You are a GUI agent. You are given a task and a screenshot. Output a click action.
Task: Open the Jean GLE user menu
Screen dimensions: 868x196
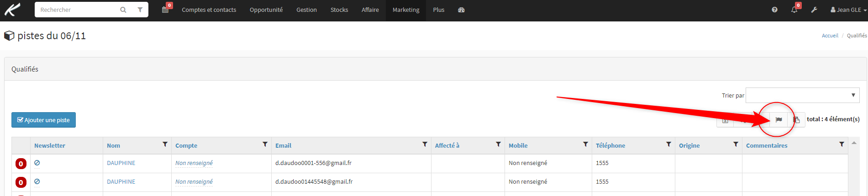(x=848, y=10)
